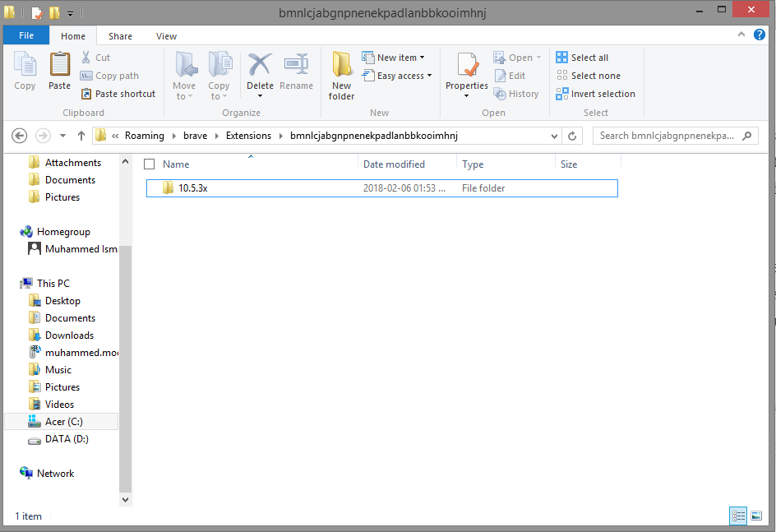Click Copy path in Clipboard group
The height and width of the screenshot is (532, 776).
point(110,76)
